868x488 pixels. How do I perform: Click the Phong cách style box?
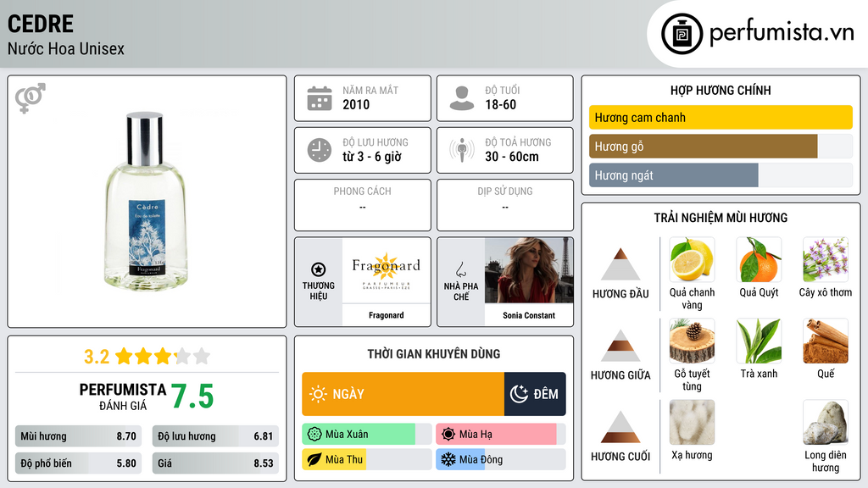click(363, 205)
